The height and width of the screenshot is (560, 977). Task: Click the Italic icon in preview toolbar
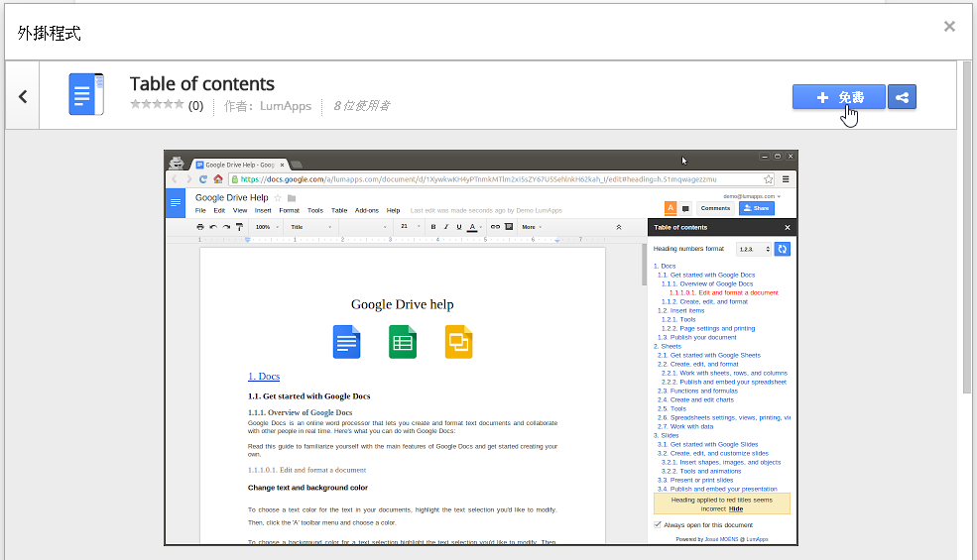(x=446, y=227)
